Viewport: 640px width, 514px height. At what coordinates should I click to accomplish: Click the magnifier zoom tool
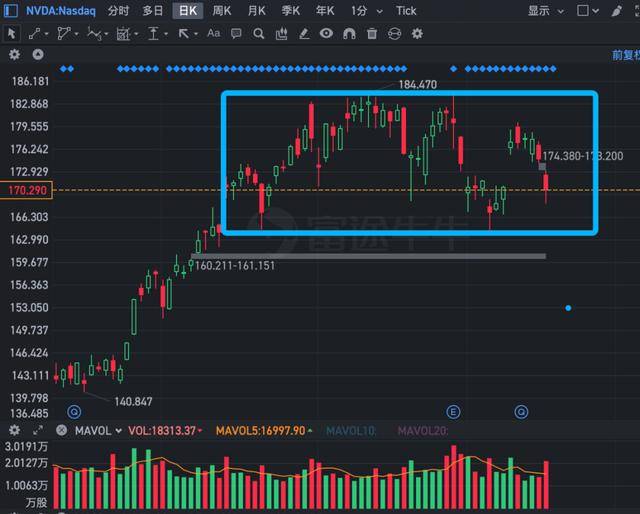coord(258,33)
